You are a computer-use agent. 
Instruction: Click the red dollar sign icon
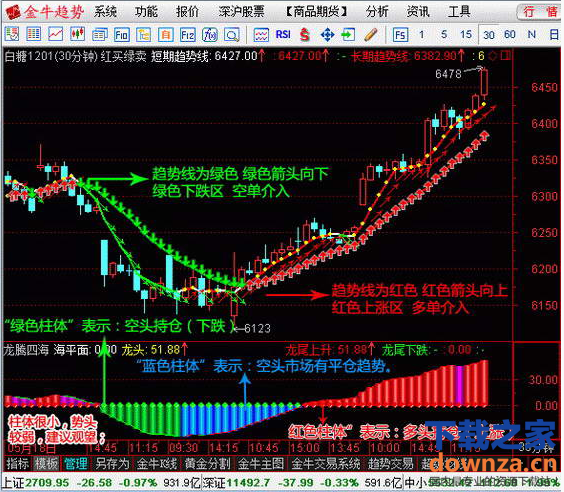304,35
